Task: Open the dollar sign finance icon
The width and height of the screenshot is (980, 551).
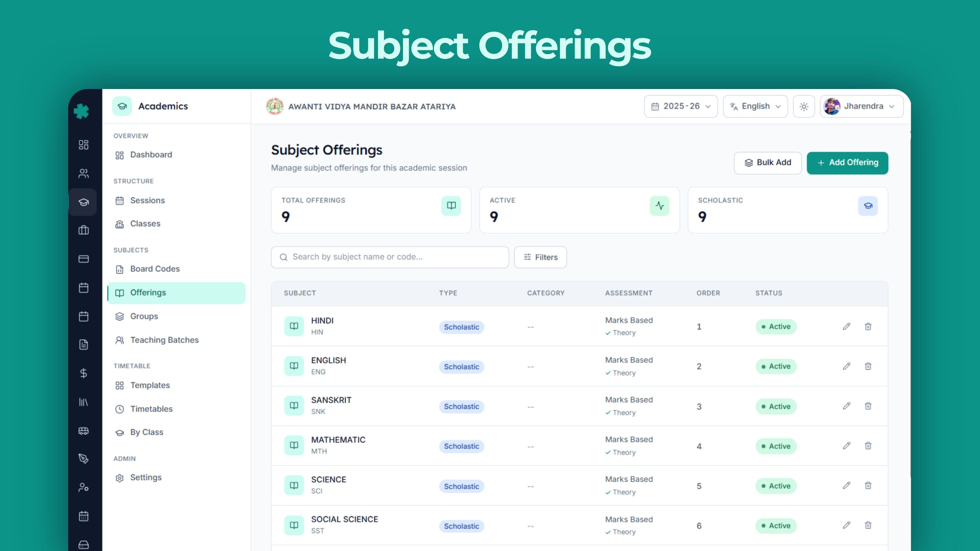Action: point(83,373)
